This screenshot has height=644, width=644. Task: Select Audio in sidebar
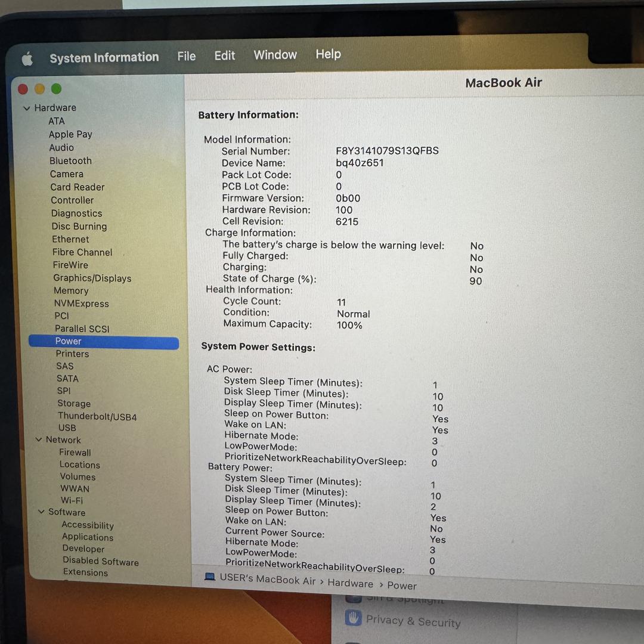click(61, 147)
